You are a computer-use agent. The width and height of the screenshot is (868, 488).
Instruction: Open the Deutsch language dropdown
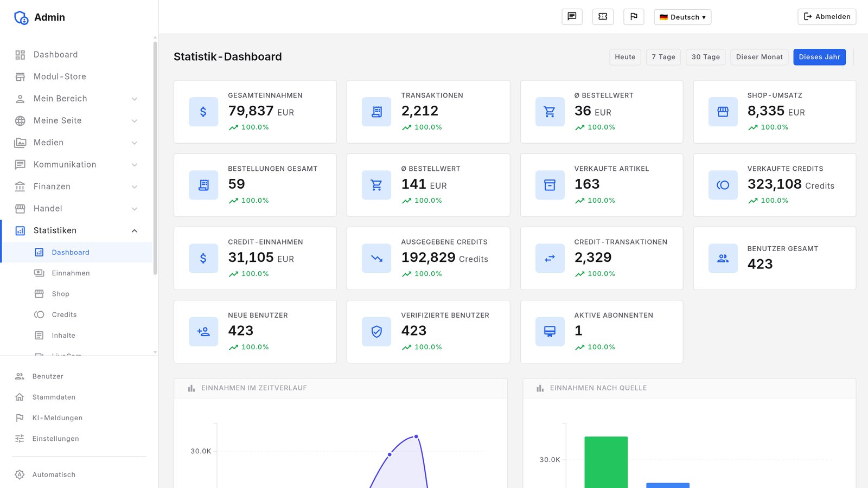click(682, 17)
